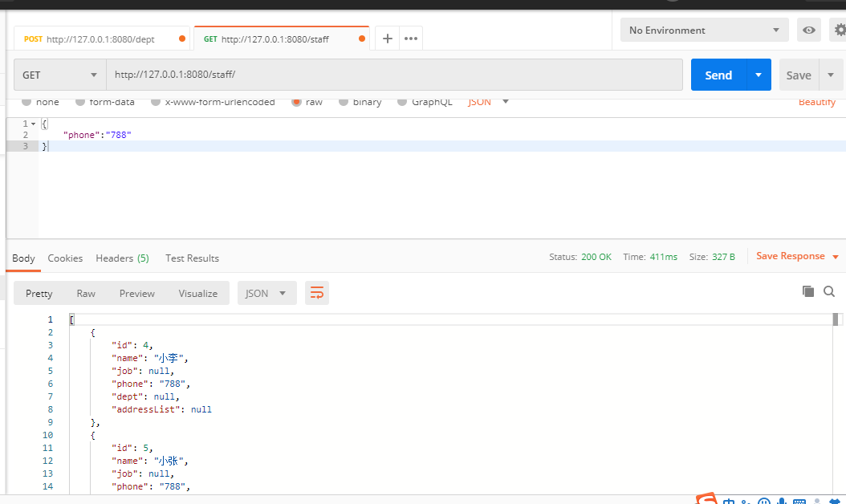846x504 pixels.
Task: Open manage environments gear icon
Action: pos(840,30)
